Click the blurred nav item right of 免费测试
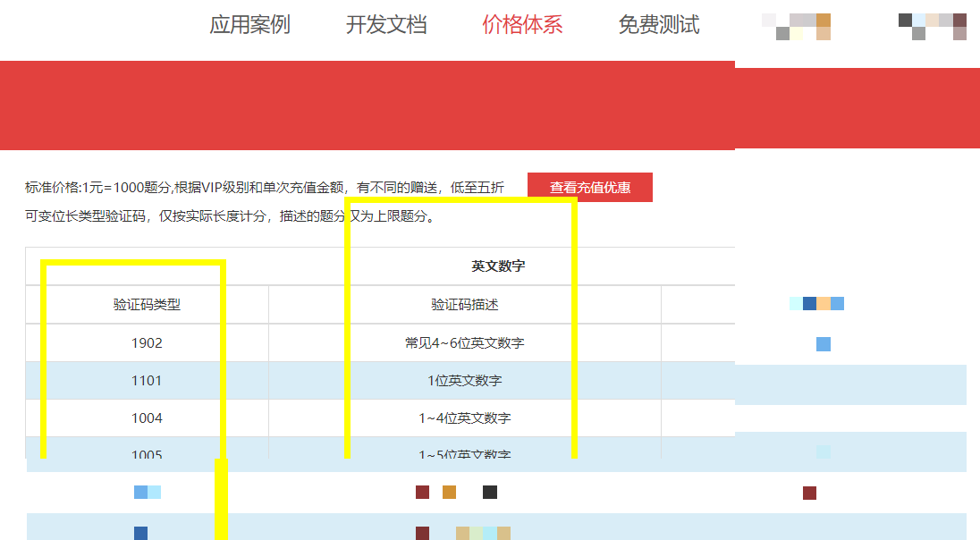 (x=796, y=27)
